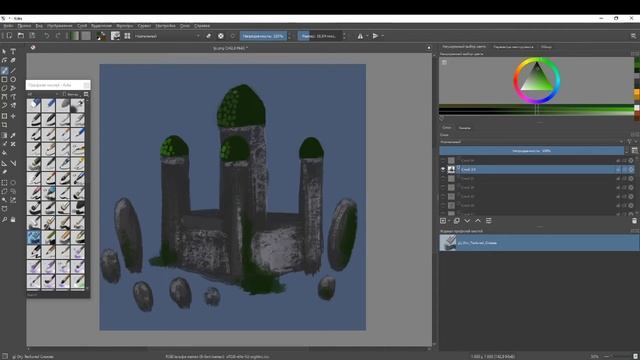Select the Line tool
This screenshot has height=360, width=640.
point(13,70)
